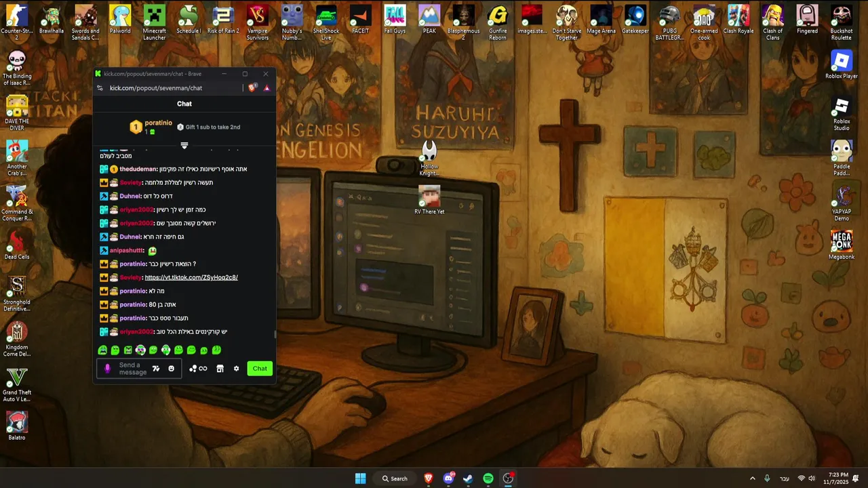Open Windows Start menu

(x=360, y=479)
